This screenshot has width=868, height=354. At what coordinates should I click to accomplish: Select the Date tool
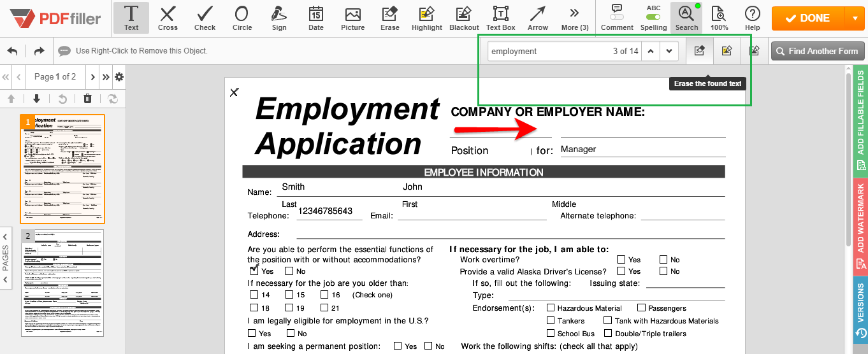point(315,18)
